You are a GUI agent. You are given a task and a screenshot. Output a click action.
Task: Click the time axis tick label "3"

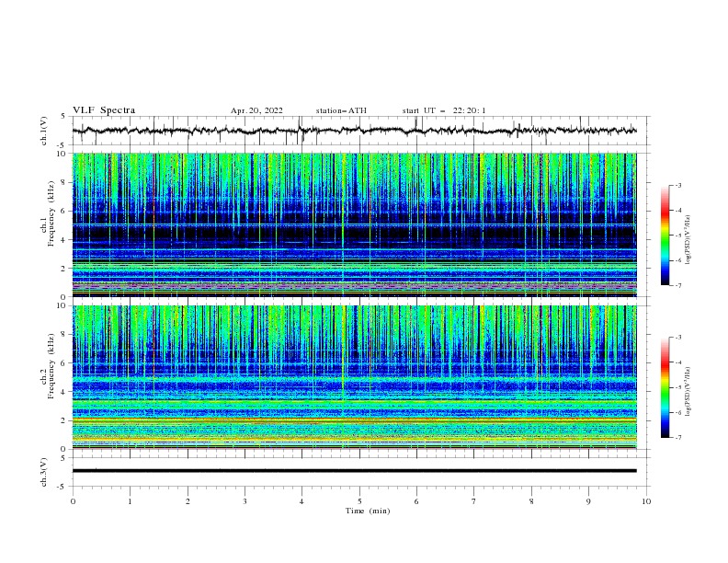pyautogui.click(x=245, y=501)
